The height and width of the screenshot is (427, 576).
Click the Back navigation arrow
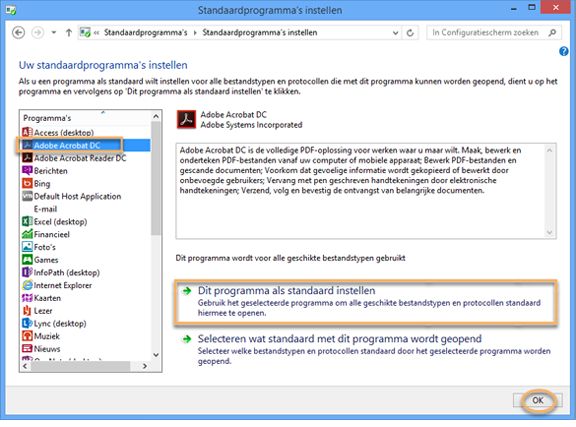[18, 33]
